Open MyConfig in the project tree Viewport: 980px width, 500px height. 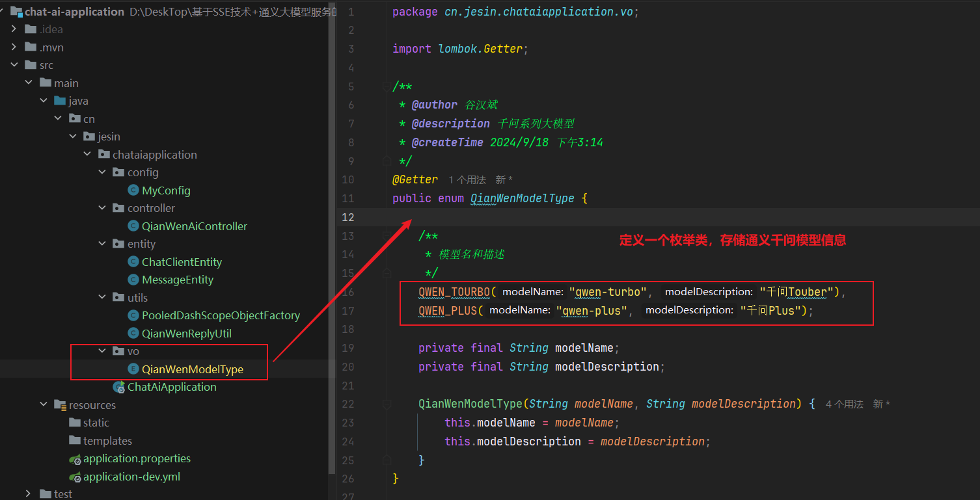pos(166,191)
